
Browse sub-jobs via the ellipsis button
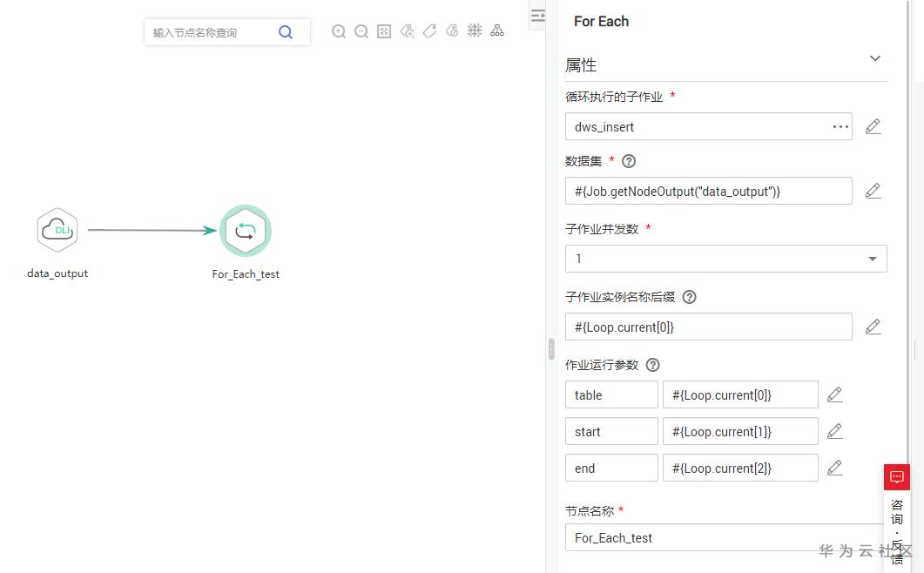pos(840,127)
